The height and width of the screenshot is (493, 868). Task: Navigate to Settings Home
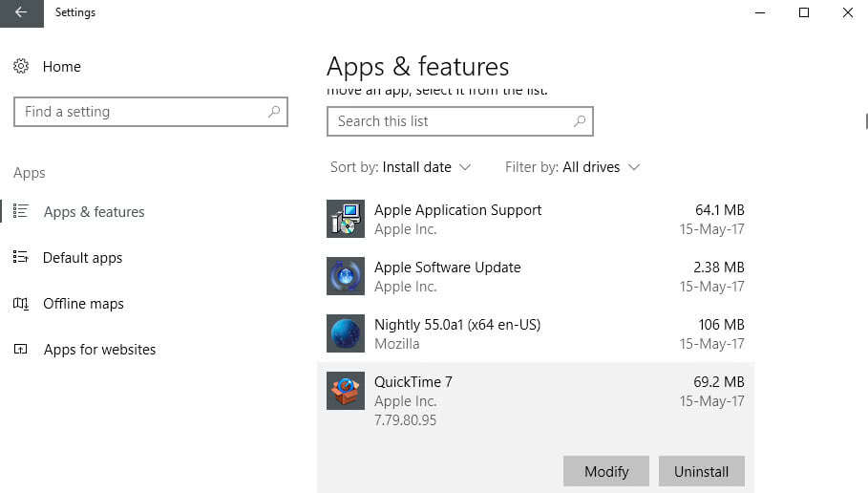click(x=61, y=67)
